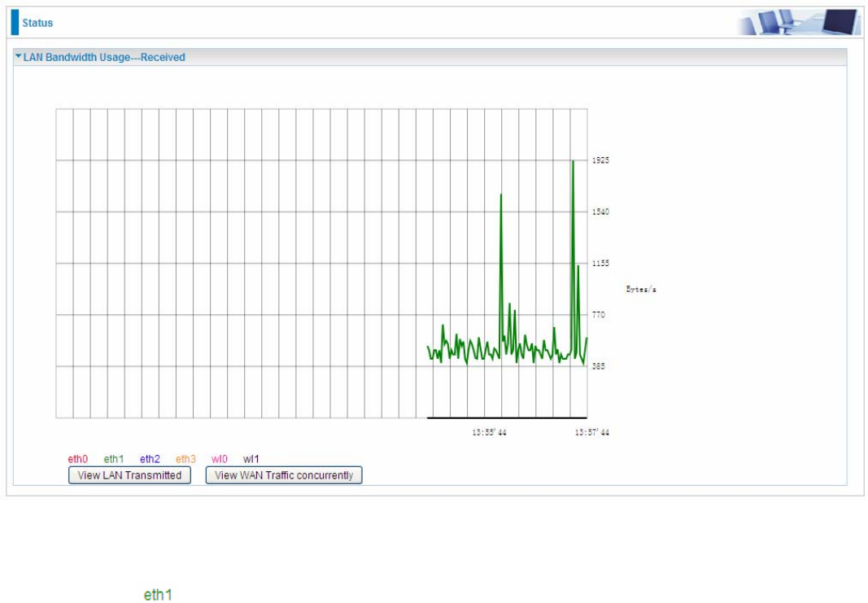Screen dimensions: 868x603
Task: Select the wl1 legend entry
Action: [251, 458]
